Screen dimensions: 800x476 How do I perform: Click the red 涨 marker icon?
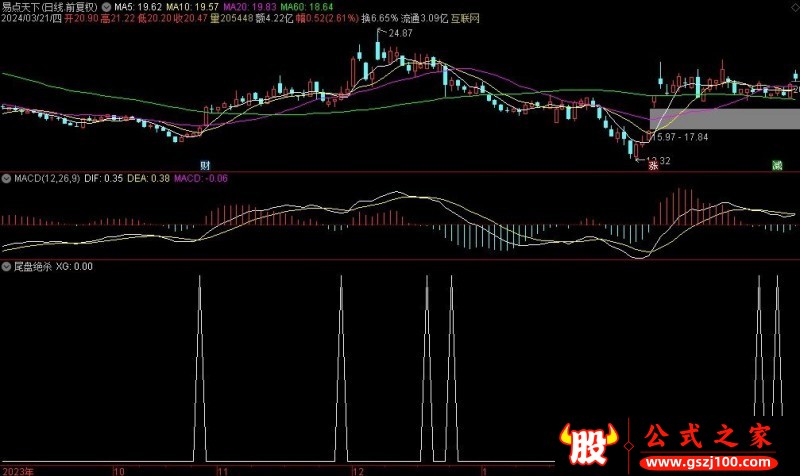652,166
